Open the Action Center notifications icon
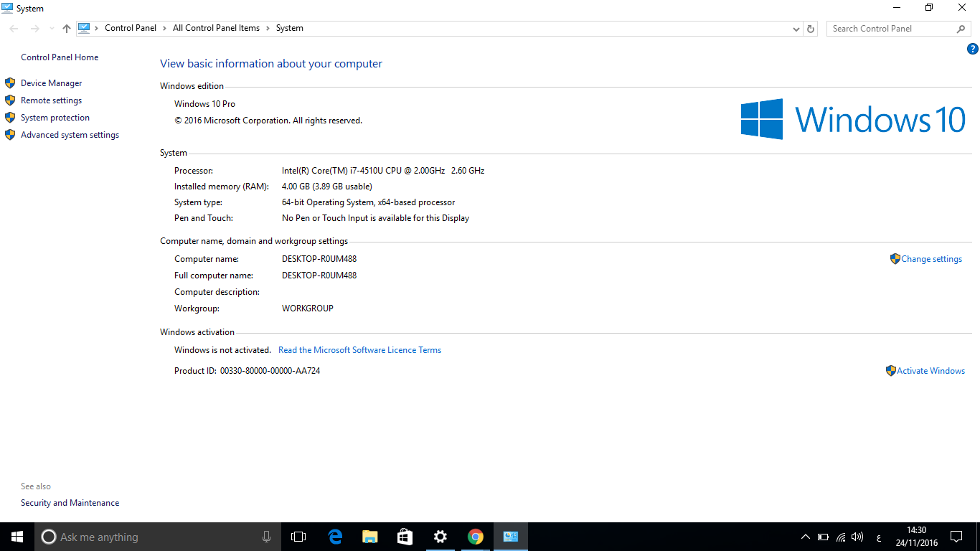Screen dimensions: 980x551 pos(956,537)
